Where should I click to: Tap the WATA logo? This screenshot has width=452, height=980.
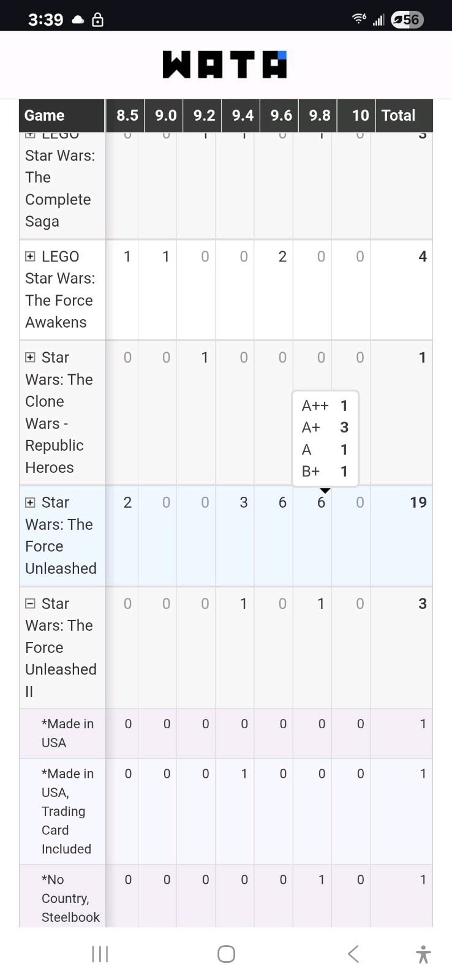pos(225,64)
